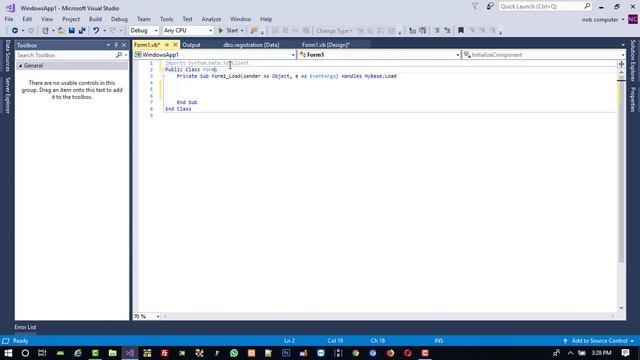
Task: Open the View menu
Action: [47, 19]
